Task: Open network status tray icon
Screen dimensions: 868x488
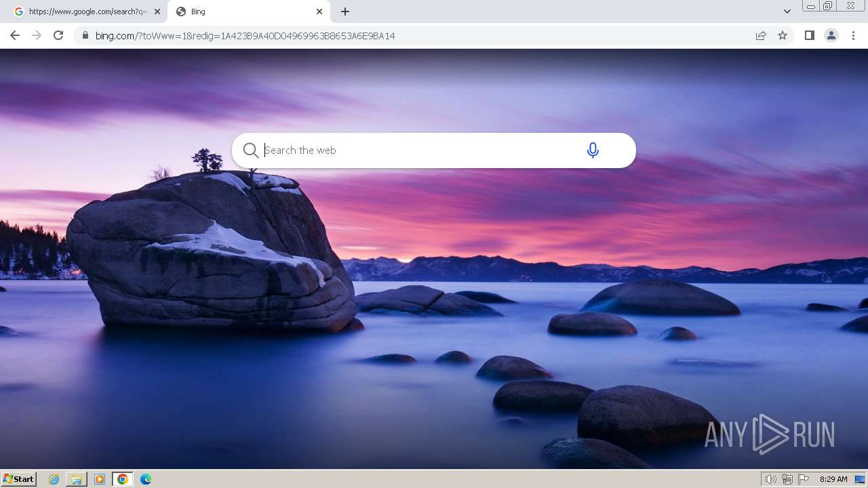Action: coord(787,479)
